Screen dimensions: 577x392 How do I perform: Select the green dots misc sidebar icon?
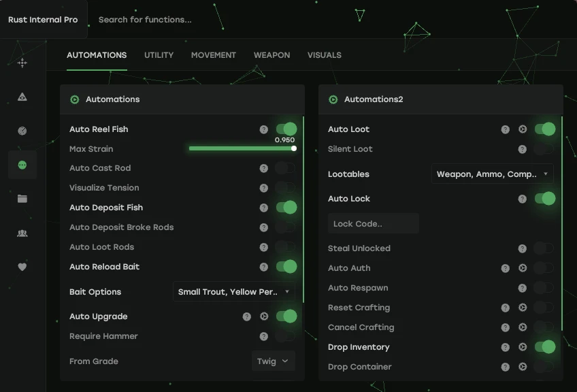pos(22,165)
